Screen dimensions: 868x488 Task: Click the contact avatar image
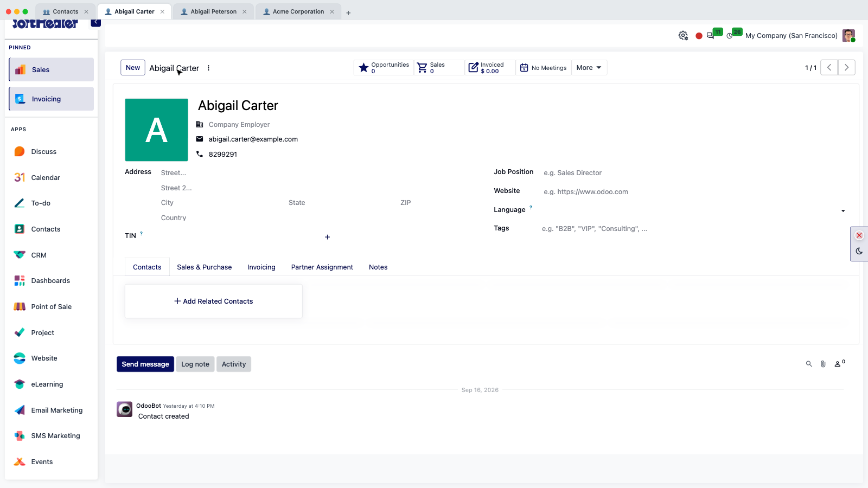(x=157, y=130)
